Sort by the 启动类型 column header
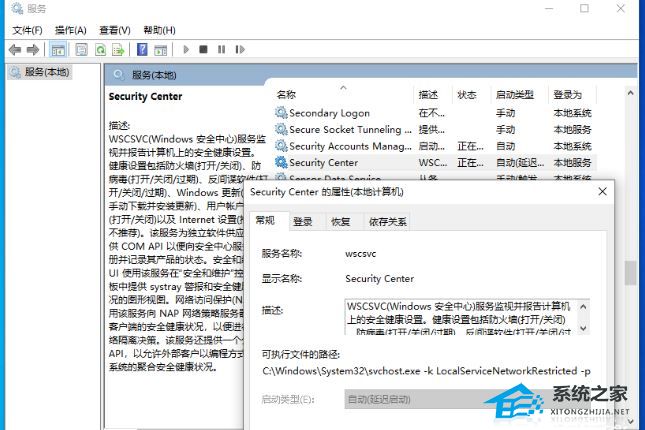Screen dimensions: 645x430 519,95
